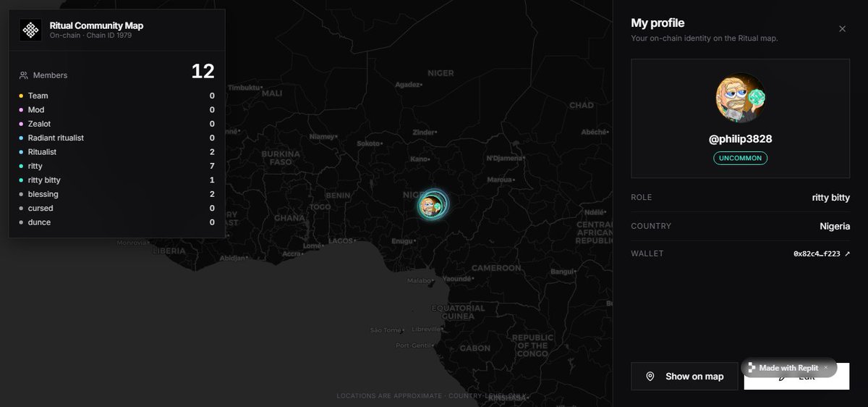Image resolution: width=868 pixels, height=407 pixels.
Task: Click the UNCOMMON rarity badge
Action: [741, 158]
